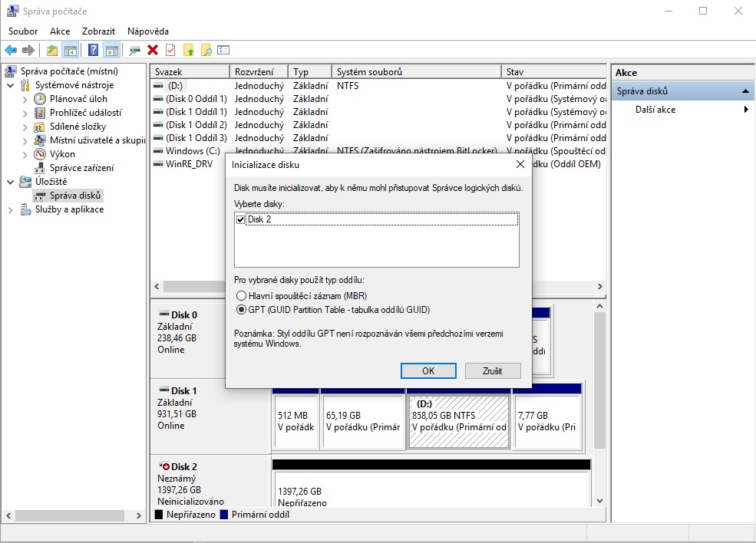756x543 pixels.
Task: Open the Akce menu
Action: pos(60,31)
